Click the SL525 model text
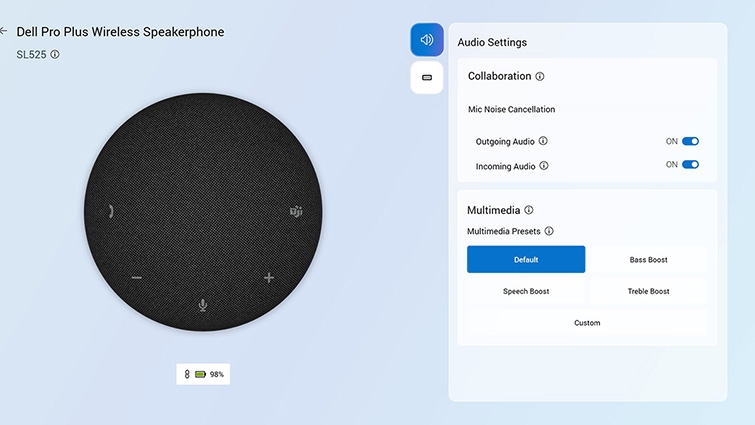This screenshot has height=425, width=755. (31, 54)
